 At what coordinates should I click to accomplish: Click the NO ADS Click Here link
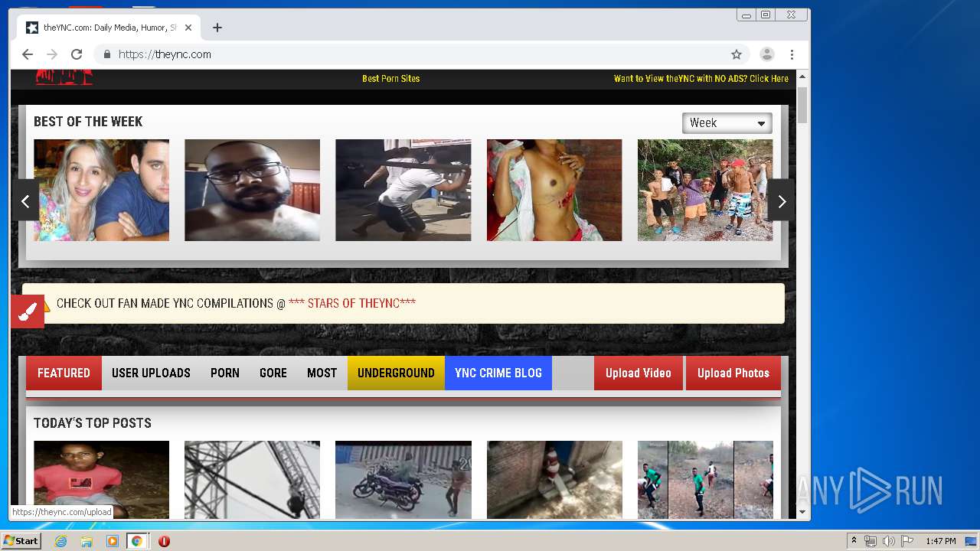click(701, 79)
